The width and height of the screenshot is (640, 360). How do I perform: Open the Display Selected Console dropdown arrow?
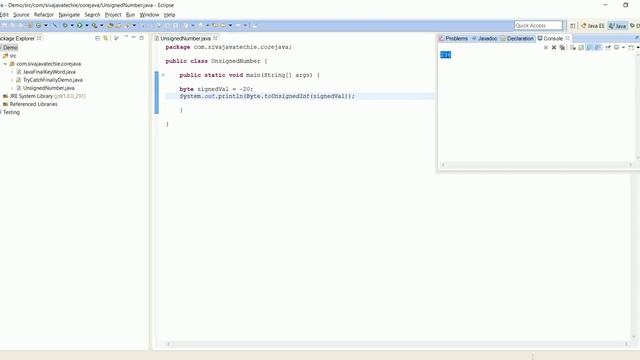pyautogui.click(x=623, y=48)
